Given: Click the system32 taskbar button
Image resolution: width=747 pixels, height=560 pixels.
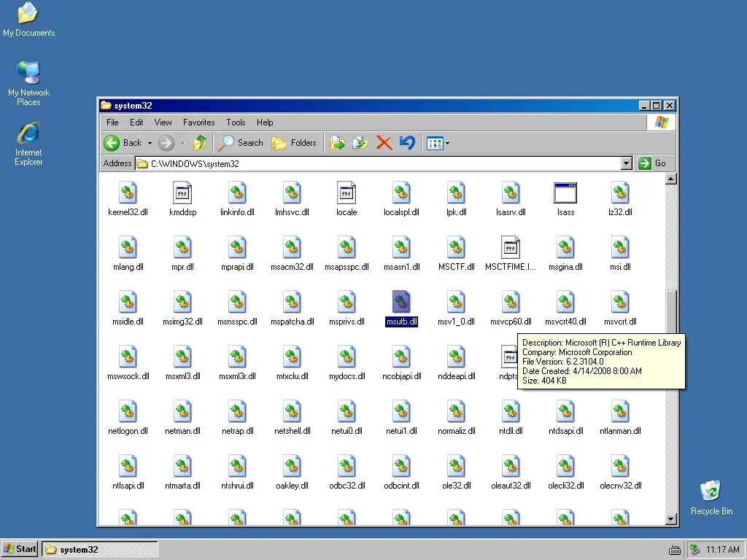Looking at the screenshot, I should coord(99,550).
